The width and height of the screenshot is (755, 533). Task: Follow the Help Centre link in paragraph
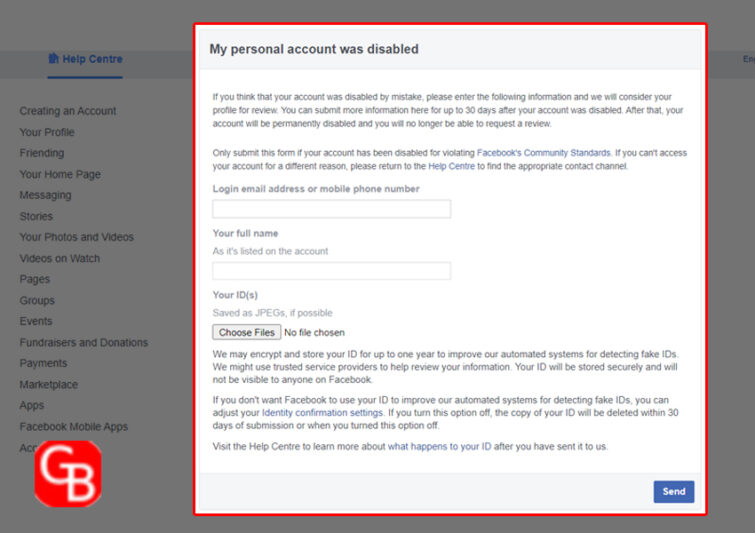tap(451, 166)
